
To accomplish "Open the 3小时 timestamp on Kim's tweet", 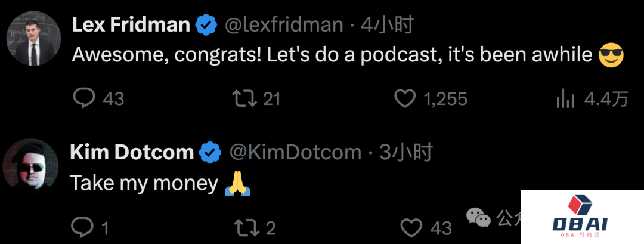I will [405, 152].
